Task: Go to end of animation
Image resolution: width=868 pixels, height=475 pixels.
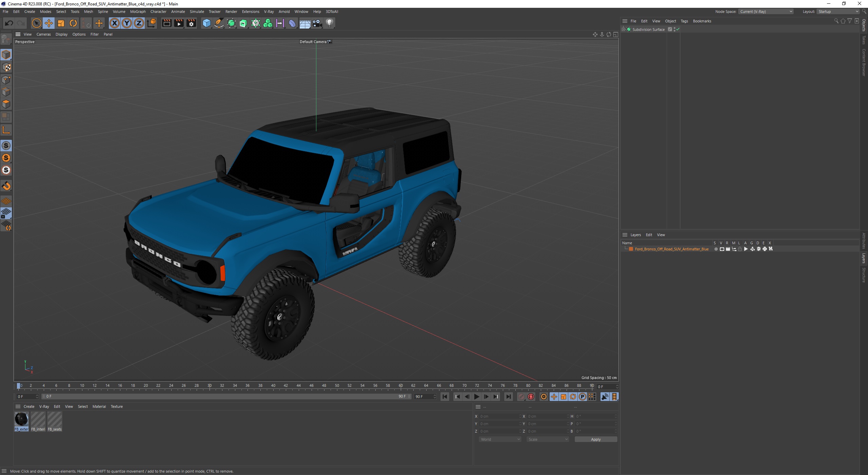Action: click(508, 397)
